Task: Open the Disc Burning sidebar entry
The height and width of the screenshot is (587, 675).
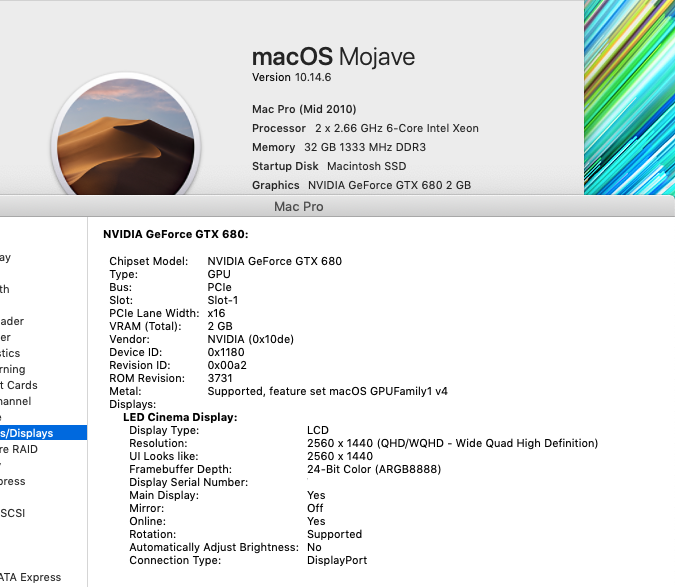Action: tap(13, 369)
